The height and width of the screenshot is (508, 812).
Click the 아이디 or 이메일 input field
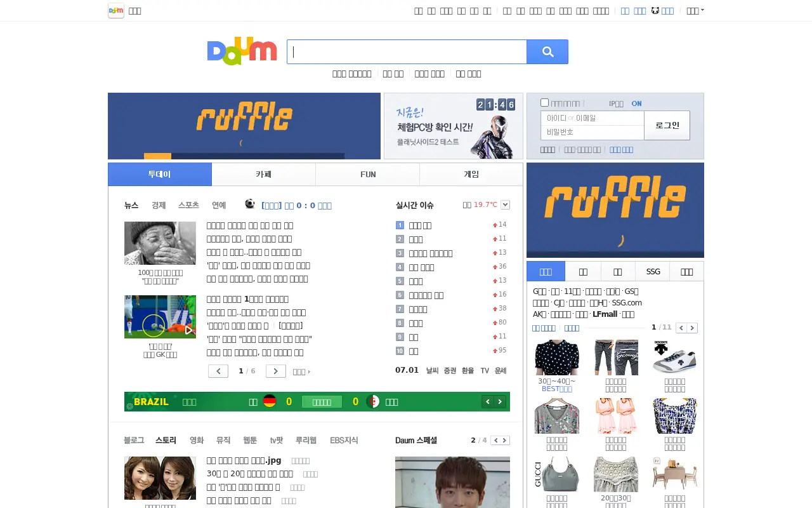tap(593, 118)
